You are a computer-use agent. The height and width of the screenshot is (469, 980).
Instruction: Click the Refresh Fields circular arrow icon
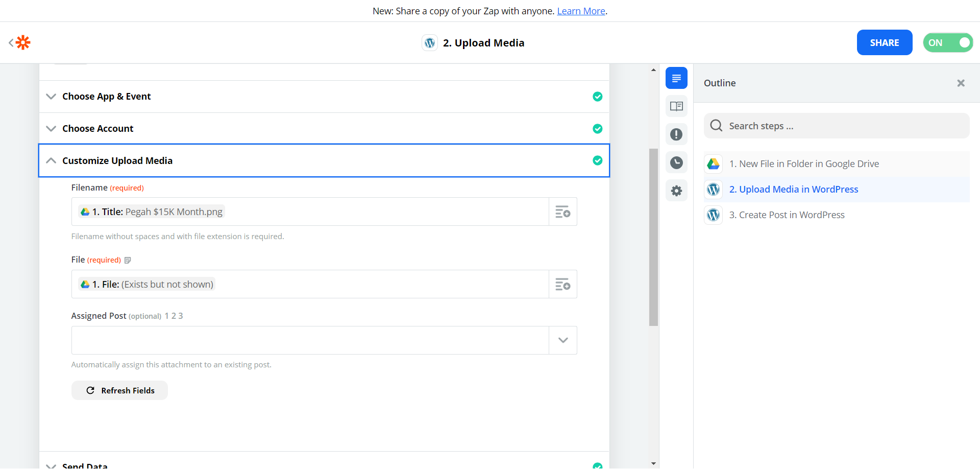(90, 390)
